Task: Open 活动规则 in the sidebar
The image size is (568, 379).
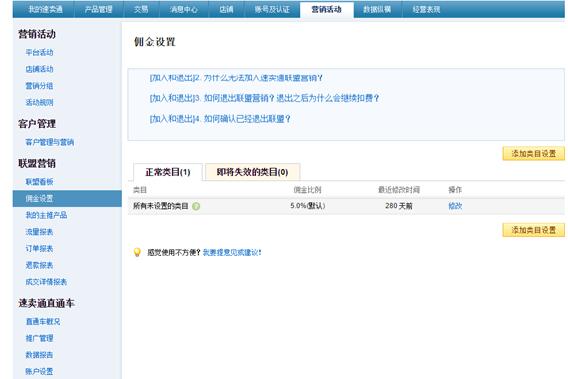Action: point(39,103)
